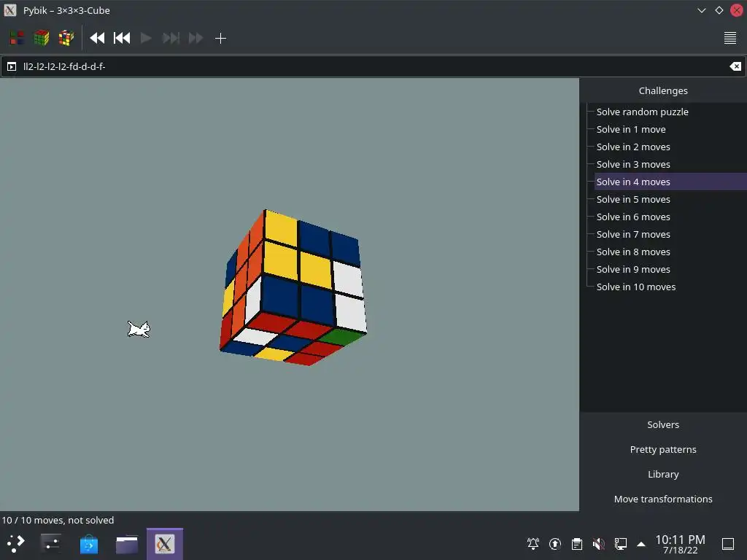Click the rewind double-arrow button
This screenshot has width=747, height=560.
point(97,38)
